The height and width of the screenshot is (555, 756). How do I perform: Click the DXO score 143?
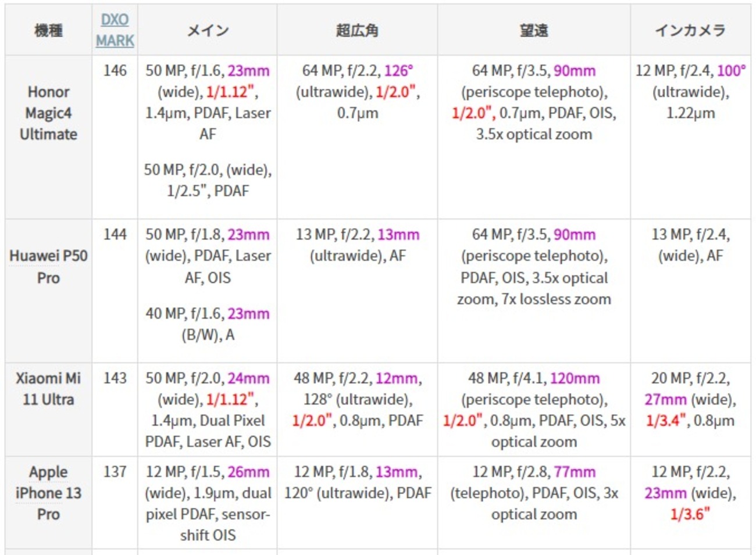(x=115, y=378)
